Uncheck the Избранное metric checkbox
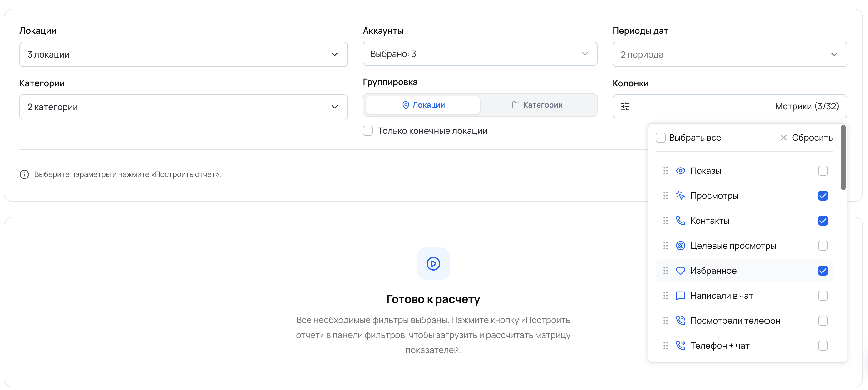Viewport: 868px width, 390px height. (x=822, y=271)
